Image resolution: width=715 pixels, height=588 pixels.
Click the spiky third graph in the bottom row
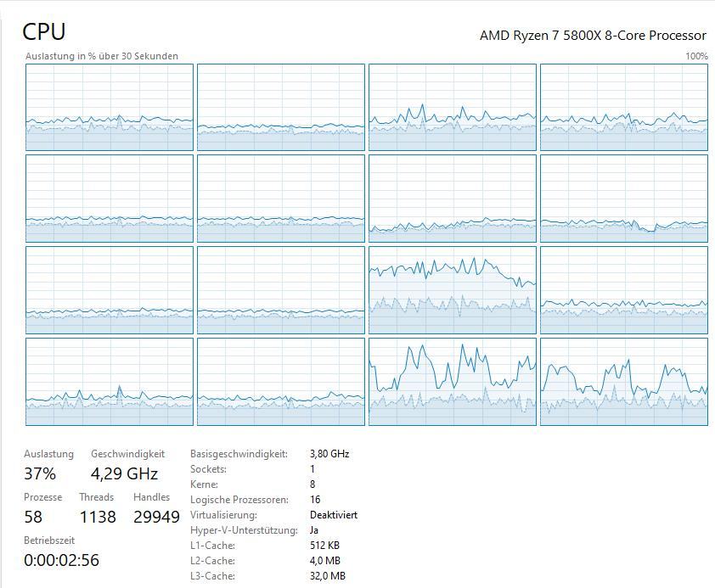(452, 381)
